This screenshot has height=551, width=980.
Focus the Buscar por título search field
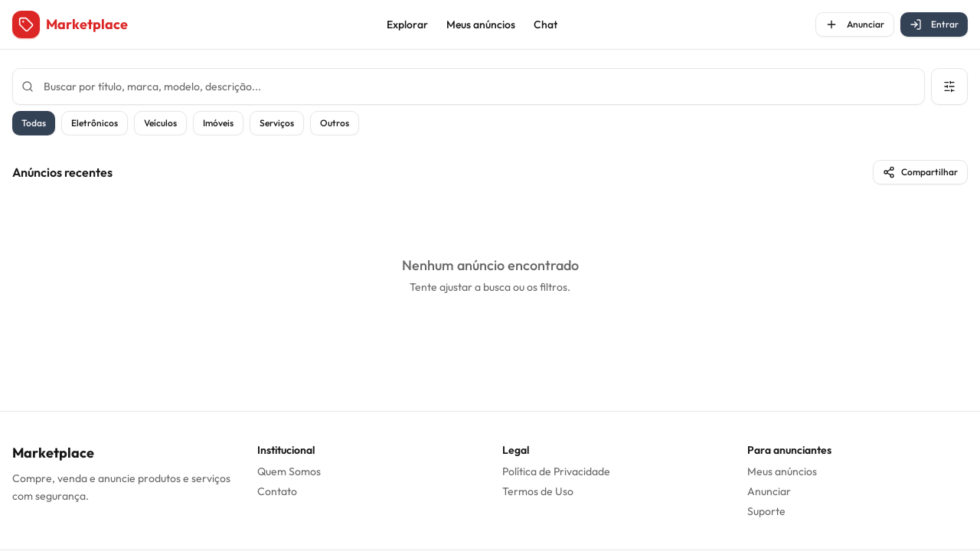click(469, 86)
